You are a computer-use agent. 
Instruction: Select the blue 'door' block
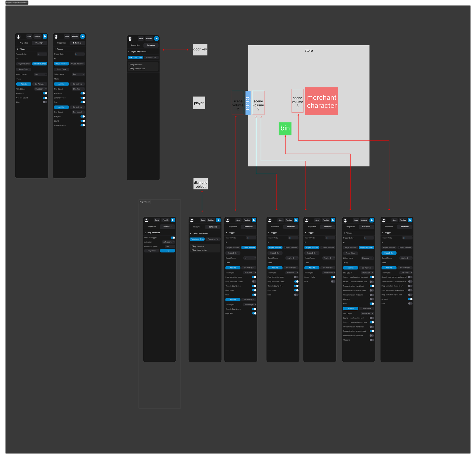tap(248, 103)
